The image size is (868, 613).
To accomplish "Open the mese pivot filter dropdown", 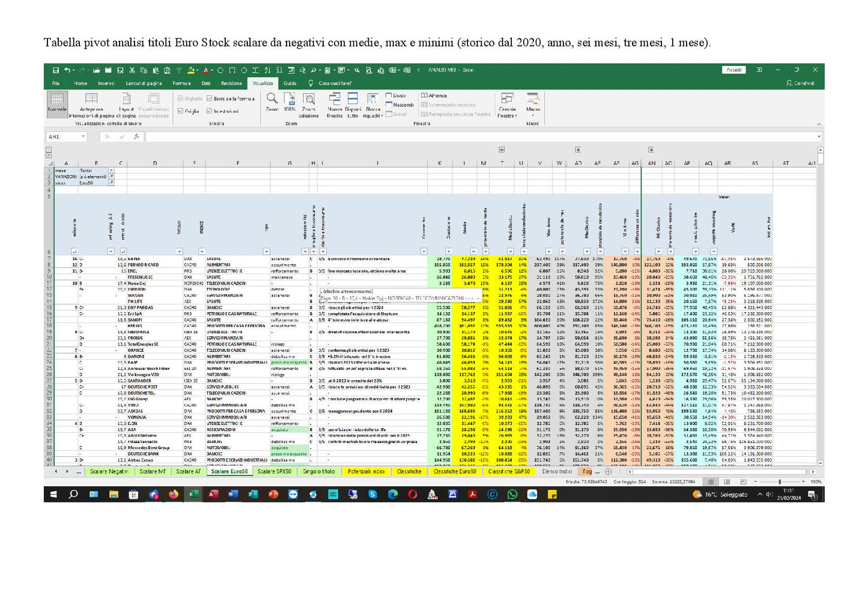I will (x=111, y=171).
